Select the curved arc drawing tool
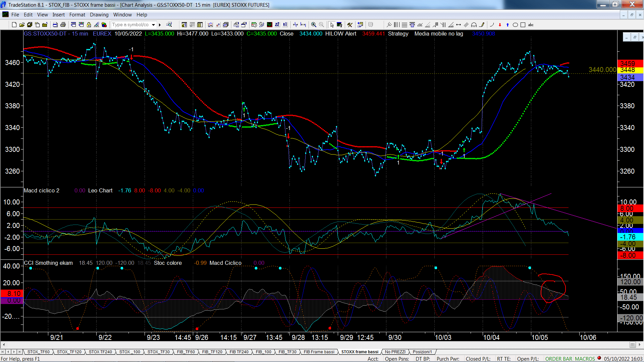This screenshot has width=644, height=362. pyautogui.click(x=492, y=25)
